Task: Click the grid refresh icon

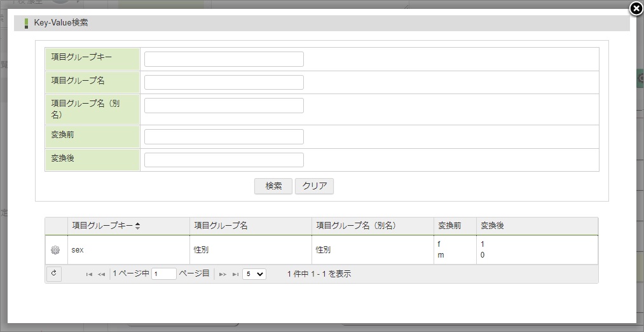Action: 54,273
